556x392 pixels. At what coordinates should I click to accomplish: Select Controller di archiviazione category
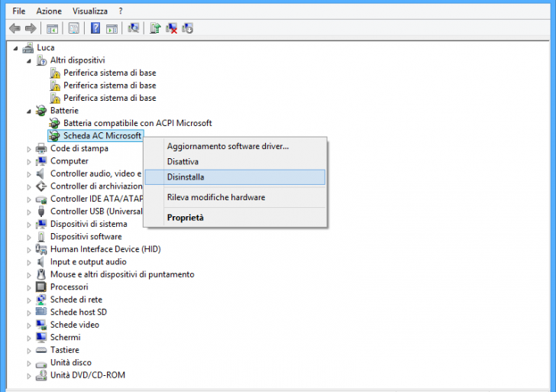96,186
